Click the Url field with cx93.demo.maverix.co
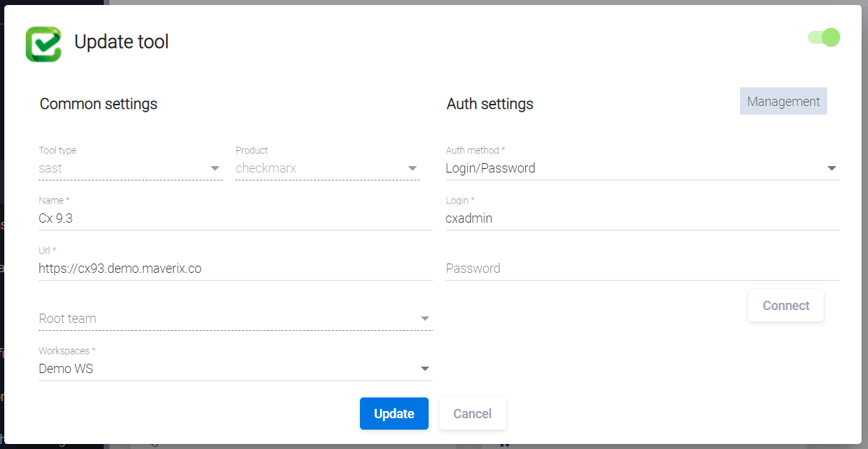868x449 pixels. click(x=235, y=269)
